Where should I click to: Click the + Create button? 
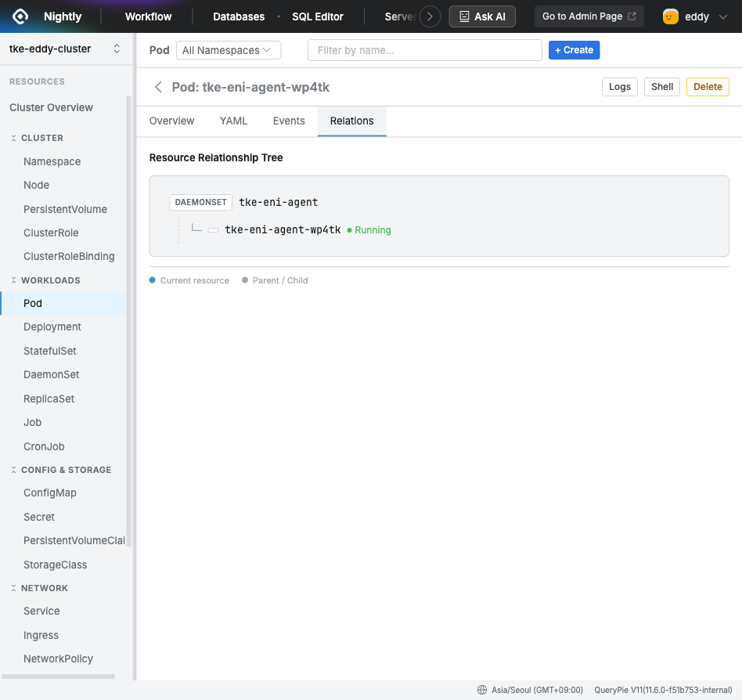tap(574, 50)
